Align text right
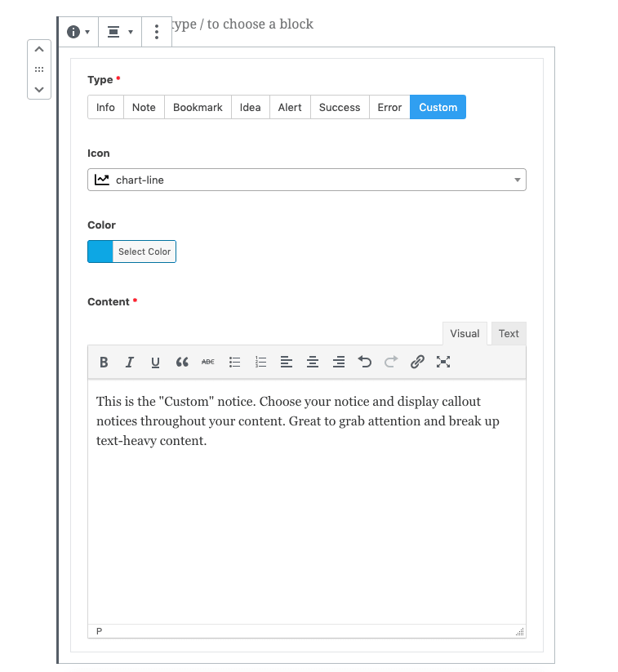This screenshot has width=618, height=672. tap(339, 363)
